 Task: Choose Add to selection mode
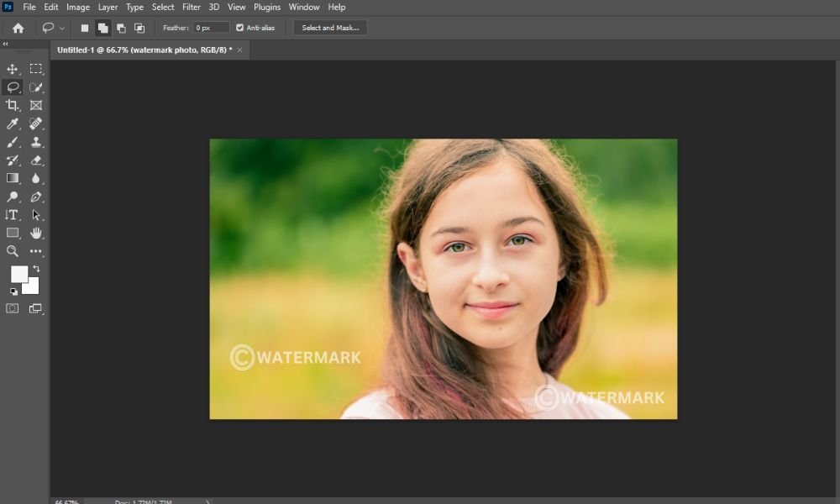click(102, 28)
